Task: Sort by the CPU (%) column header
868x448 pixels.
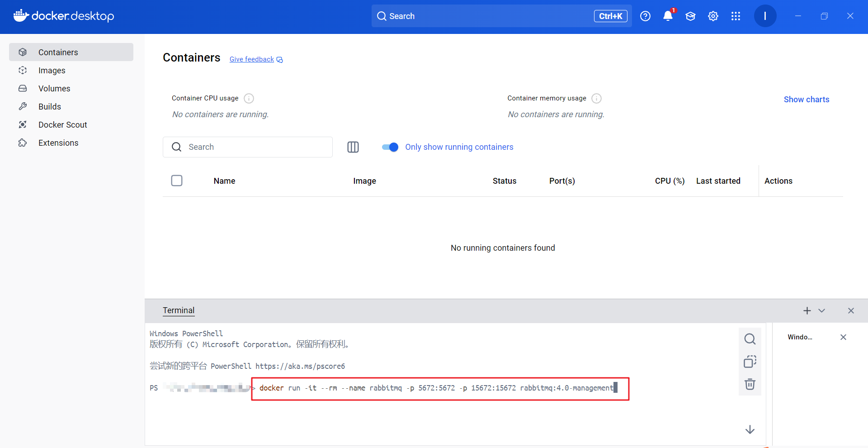Action: click(x=670, y=181)
